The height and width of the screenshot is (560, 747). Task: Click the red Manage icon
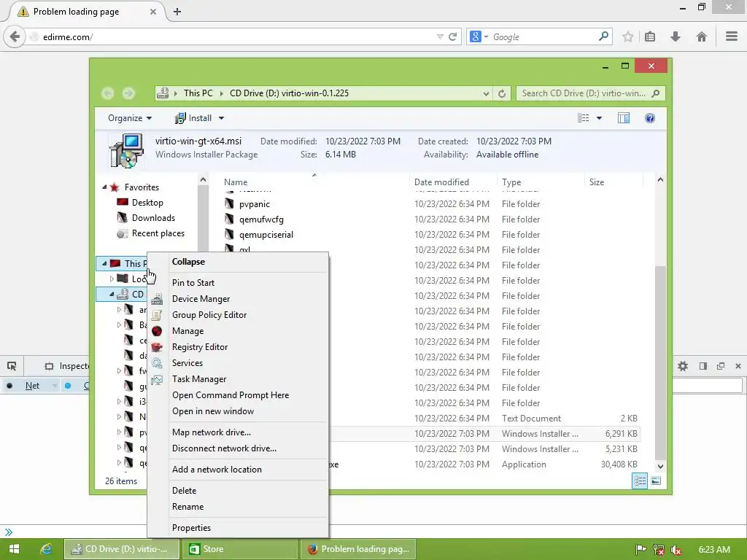click(x=157, y=331)
